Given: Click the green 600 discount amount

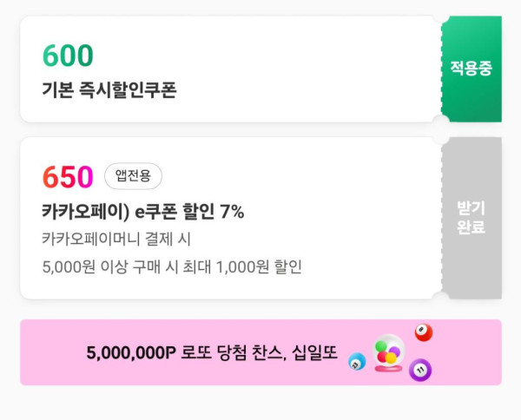Looking at the screenshot, I should coord(67,56).
